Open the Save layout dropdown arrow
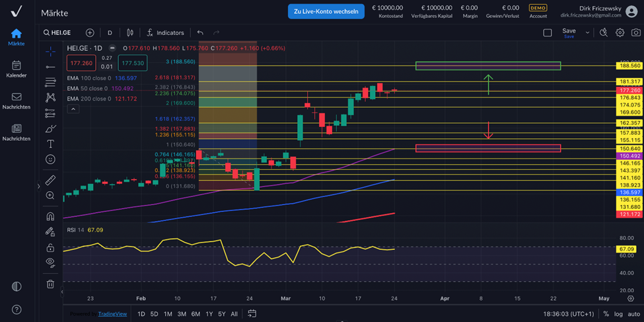This screenshot has height=322, width=644. 587,32
